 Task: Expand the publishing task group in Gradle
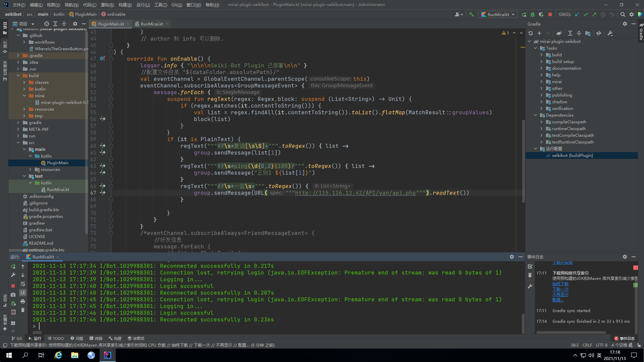[541, 95]
